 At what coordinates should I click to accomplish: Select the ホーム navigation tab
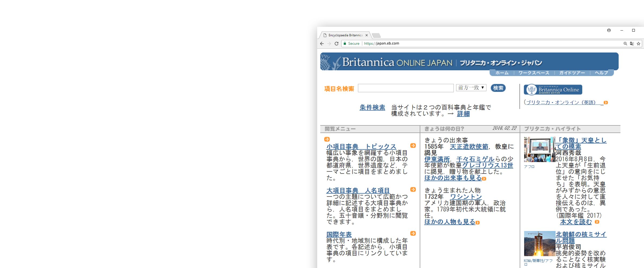(502, 73)
